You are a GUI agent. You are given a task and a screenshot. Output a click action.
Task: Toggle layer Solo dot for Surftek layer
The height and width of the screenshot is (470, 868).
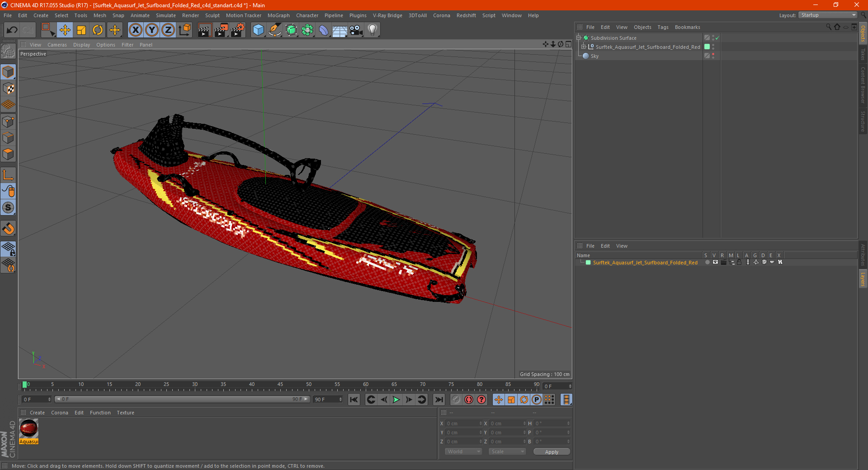click(x=707, y=262)
